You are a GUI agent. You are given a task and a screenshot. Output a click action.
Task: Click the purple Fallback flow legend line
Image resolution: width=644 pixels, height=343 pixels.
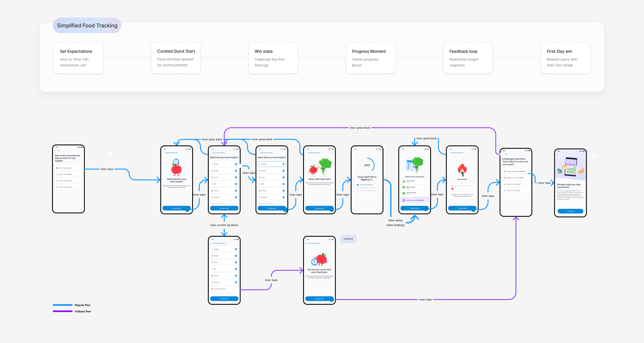coord(63,311)
